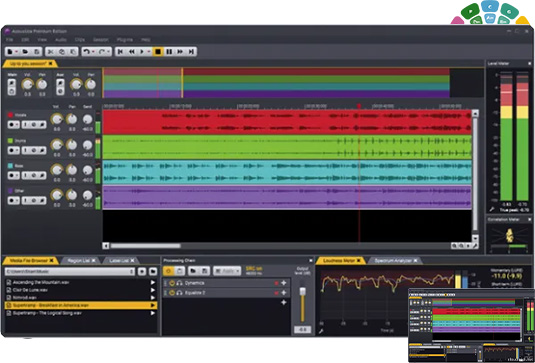This screenshot has width=535, height=363.
Task: Toggle power on the Dynamics plug-in
Action: pyautogui.click(x=172, y=283)
